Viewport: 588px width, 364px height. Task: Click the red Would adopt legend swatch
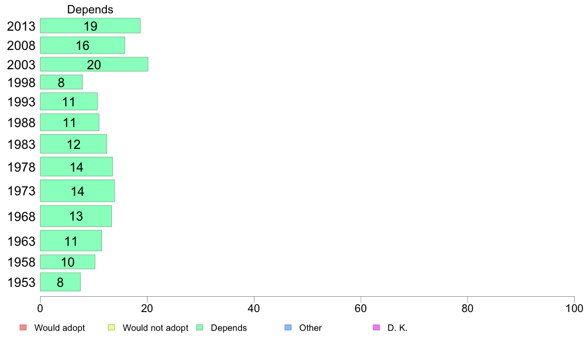(x=23, y=327)
